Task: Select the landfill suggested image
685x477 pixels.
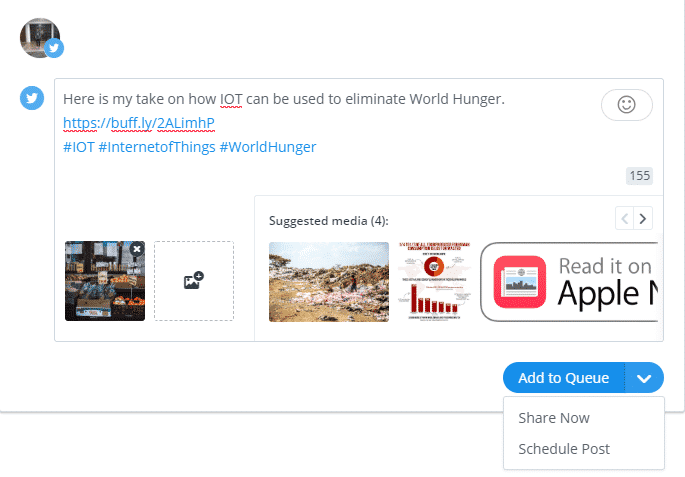Action: [x=329, y=281]
